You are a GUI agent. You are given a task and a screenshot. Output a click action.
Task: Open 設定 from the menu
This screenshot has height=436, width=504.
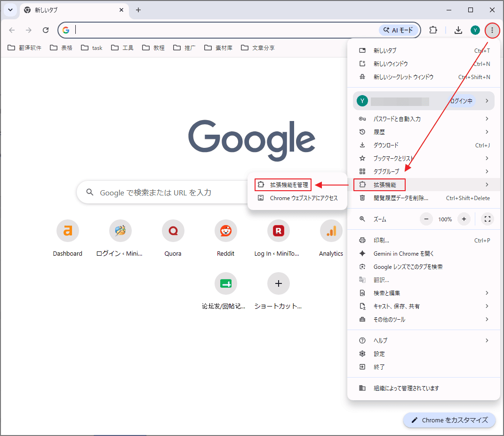click(424, 354)
